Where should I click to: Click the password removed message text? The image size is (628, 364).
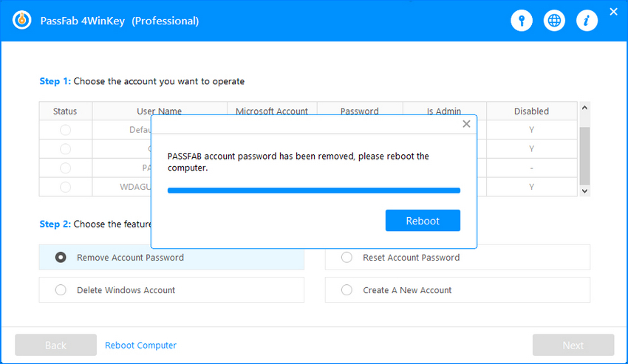point(298,162)
